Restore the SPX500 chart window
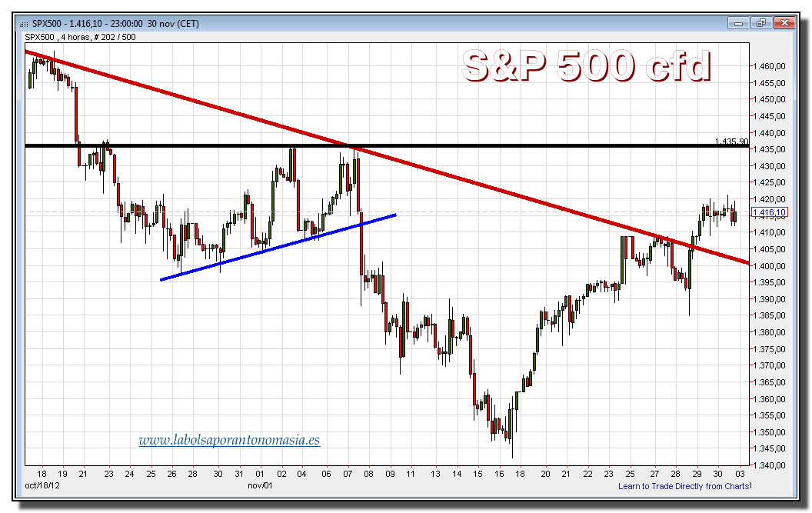 760,23
